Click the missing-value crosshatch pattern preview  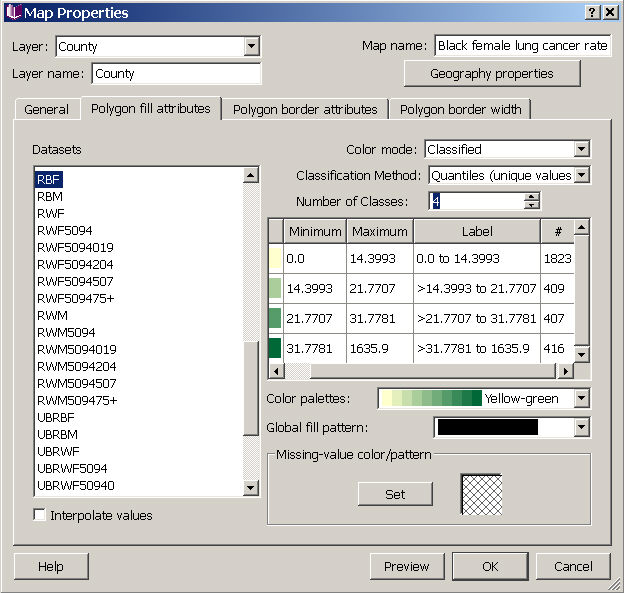pyautogui.click(x=480, y=494)
